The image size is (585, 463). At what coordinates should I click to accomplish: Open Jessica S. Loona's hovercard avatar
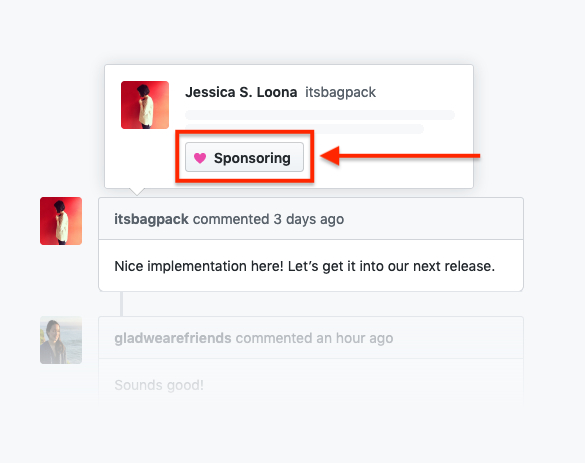point(145,105)
